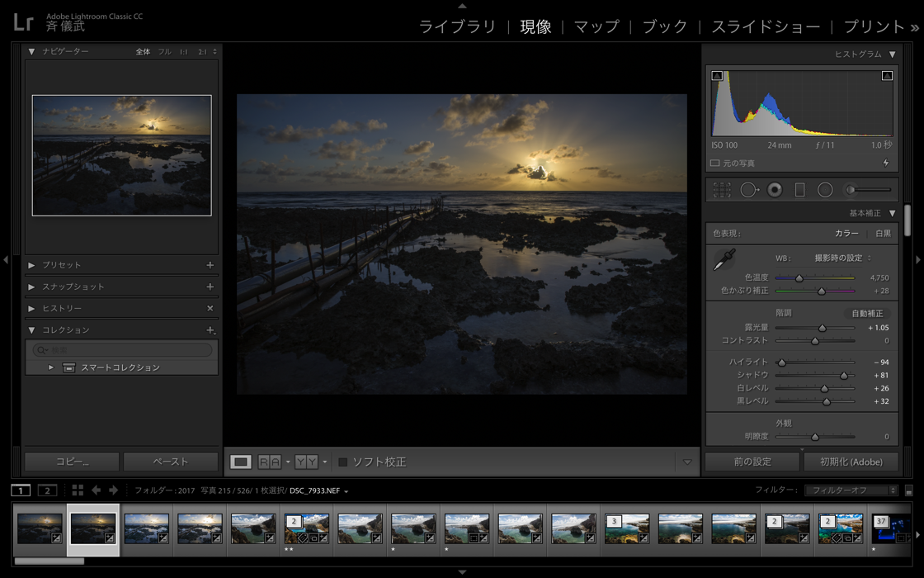The image size is (924, 578).
Task: Open the WB 撮影時の設定 dropdown
Action: tap(843, 258)
